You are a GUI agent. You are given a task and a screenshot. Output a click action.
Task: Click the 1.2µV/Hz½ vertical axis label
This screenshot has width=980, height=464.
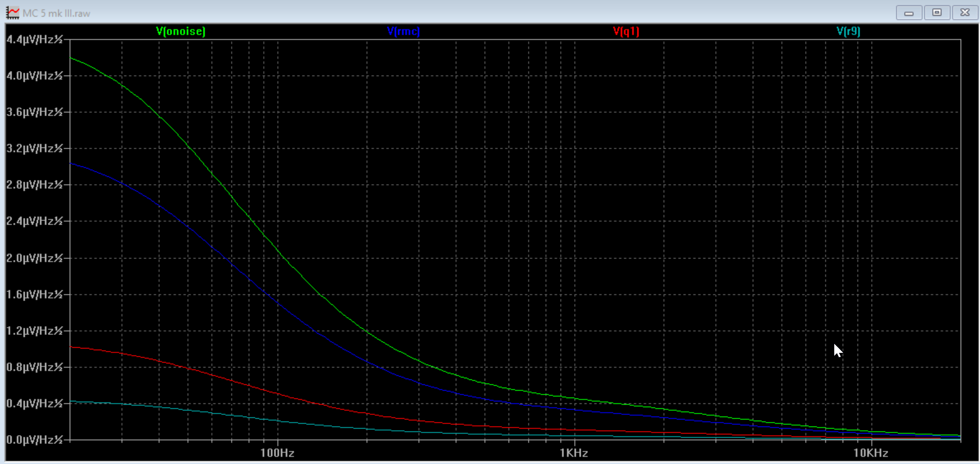click(35, 331)
